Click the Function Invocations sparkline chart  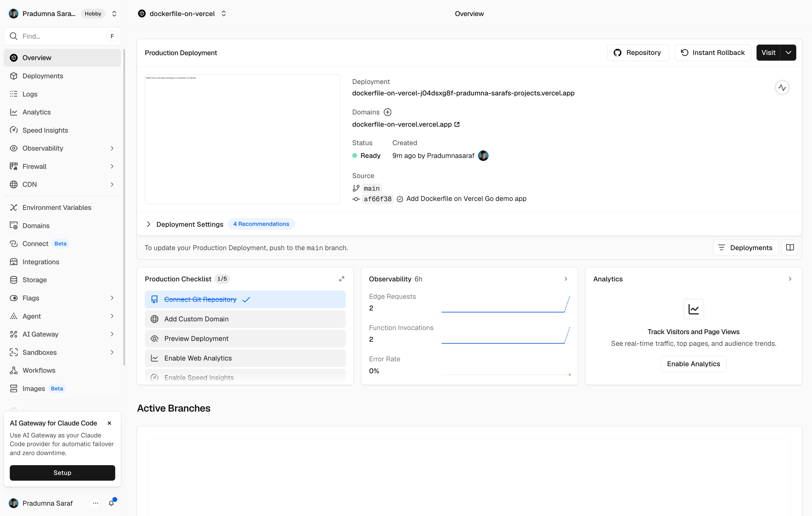click(x=505, y=335)
